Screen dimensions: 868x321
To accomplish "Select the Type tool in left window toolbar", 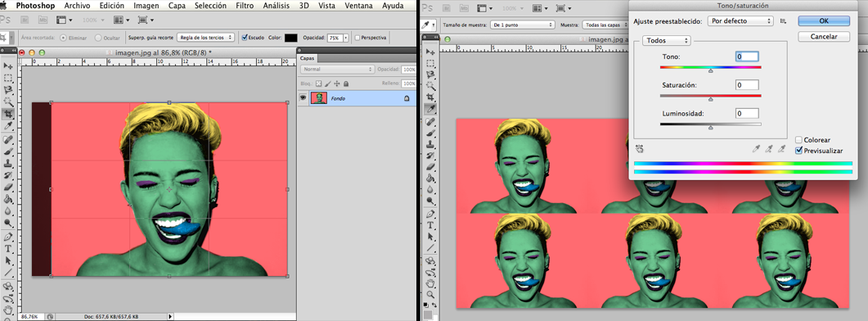I will [x=8, y=248].
